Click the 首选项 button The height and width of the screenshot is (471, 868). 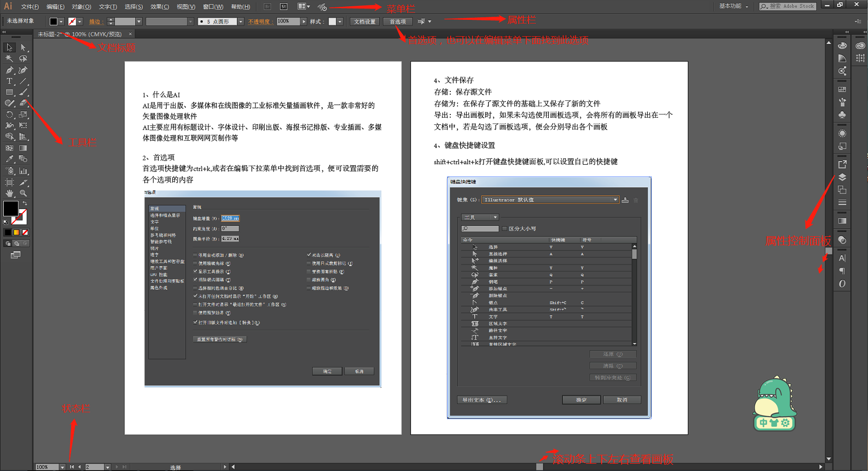coord(397,21)
